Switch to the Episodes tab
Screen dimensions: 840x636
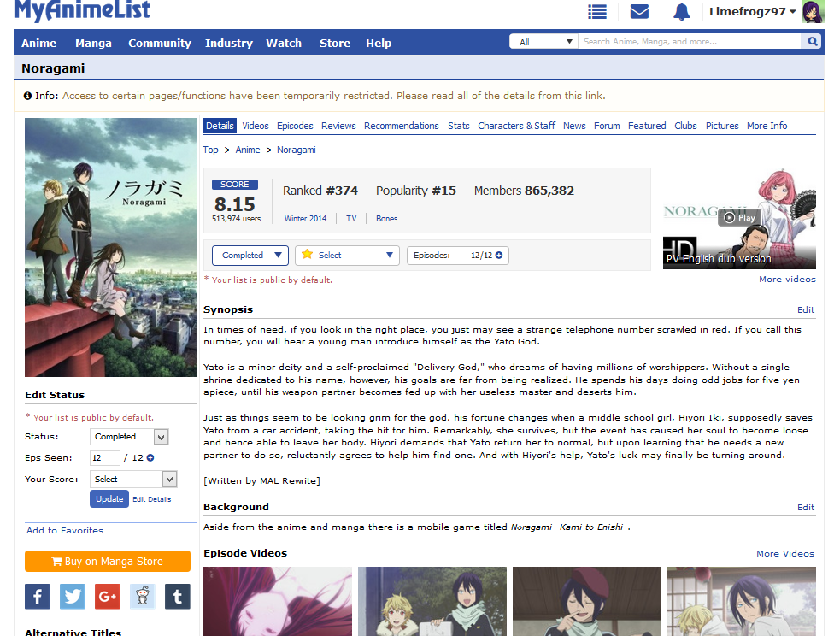pyautogui.click(x=295, y=126)
